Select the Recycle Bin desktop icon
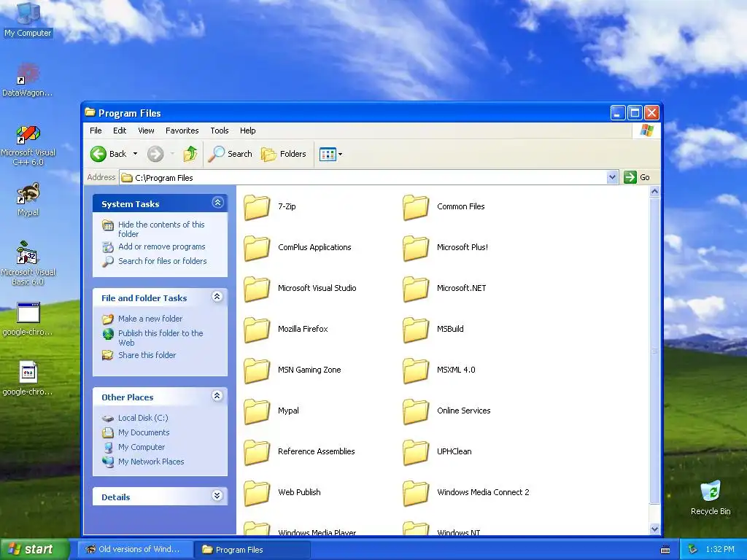Viewport: 747px width, 560px height. click(711, 497)
